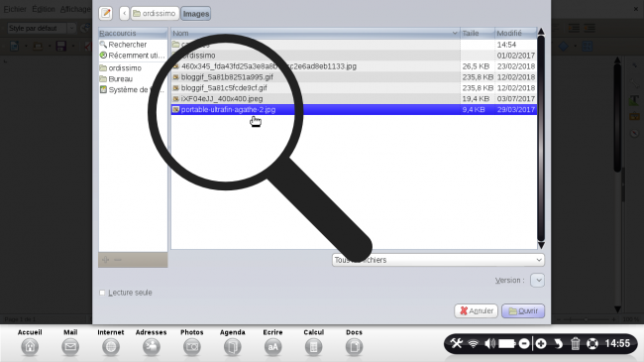This screenshot has width=644, height=362.
Task: Open the tools settings wrench icon
Action: [457, 343]
